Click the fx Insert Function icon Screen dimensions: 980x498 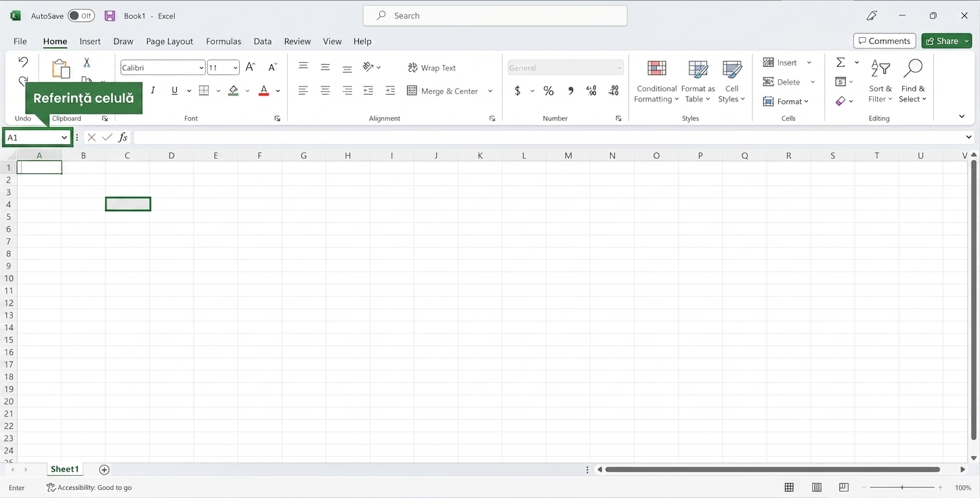click(x=123, y=137)
